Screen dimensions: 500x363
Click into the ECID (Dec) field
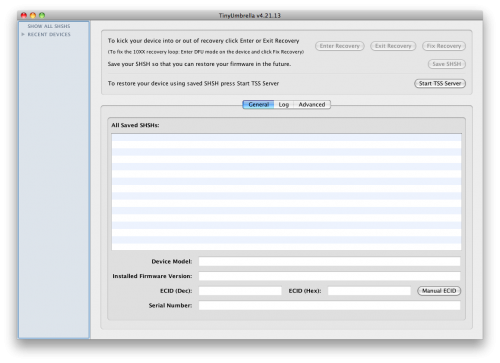tap(240, 291)
